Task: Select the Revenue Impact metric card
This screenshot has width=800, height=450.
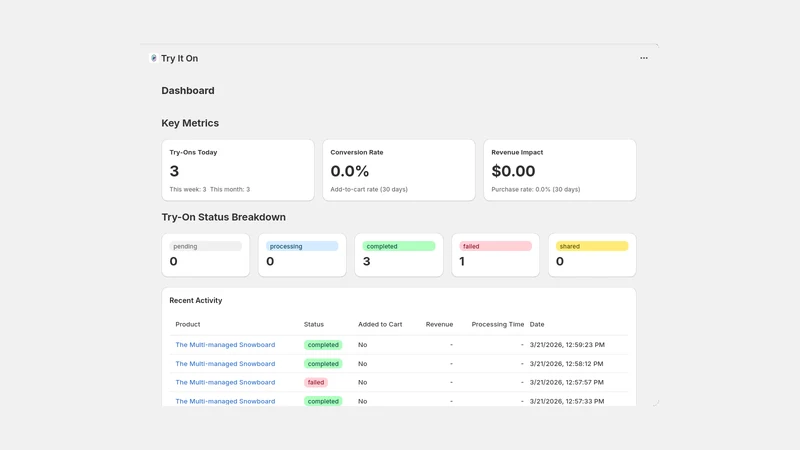Action: click(x=560, y=170)
